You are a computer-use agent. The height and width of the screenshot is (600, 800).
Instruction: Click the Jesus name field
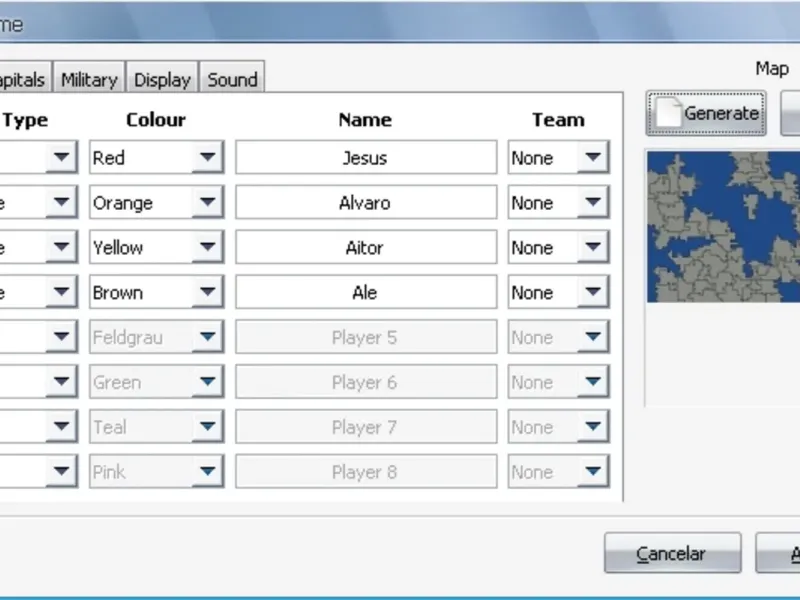click(x=366, y=157)
